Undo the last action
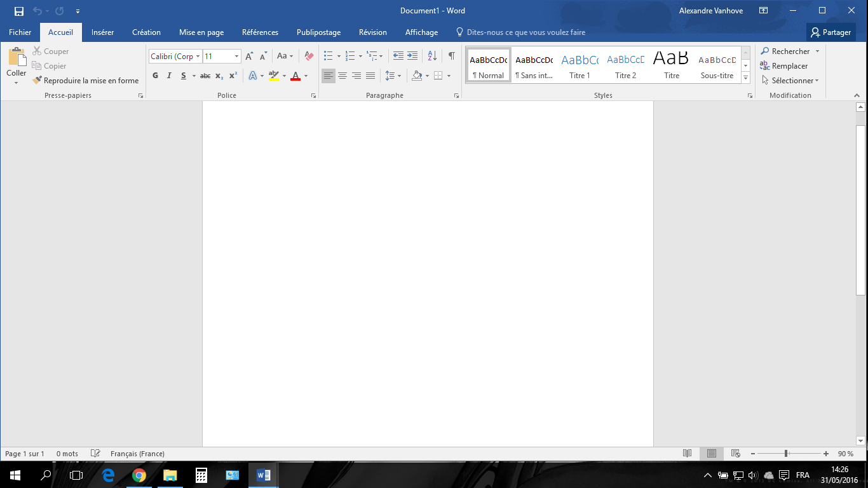Screen dimensions: 868x488 click(x=37, y=11)
